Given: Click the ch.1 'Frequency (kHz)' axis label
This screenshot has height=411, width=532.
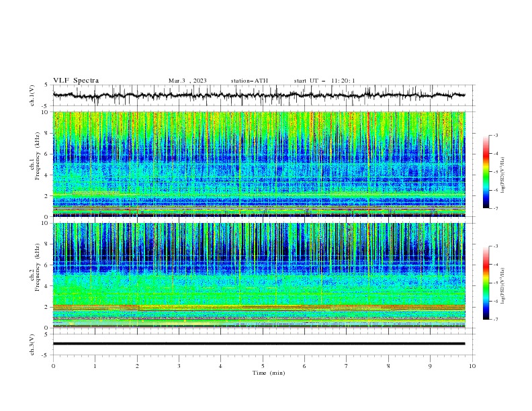Looking at the screenshot, I should tap(38, 155).
